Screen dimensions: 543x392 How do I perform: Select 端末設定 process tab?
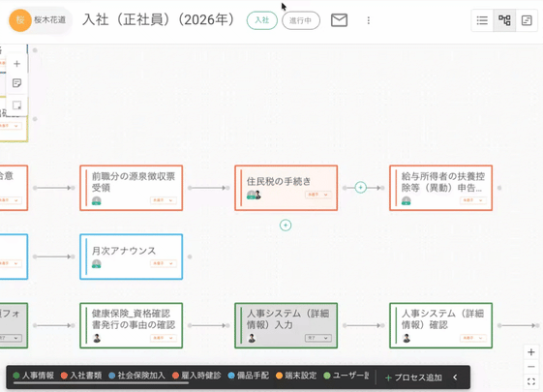[296, 376]
